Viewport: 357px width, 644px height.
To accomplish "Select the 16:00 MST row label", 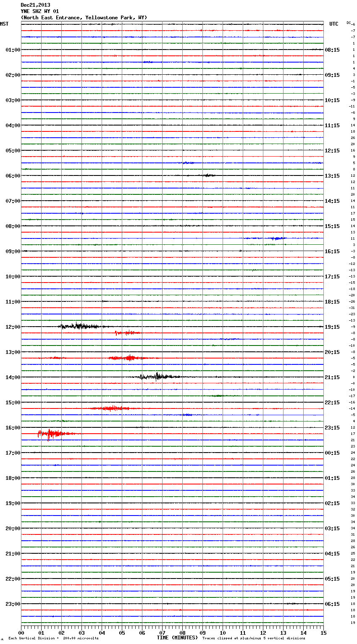I will tap(13, 428).
